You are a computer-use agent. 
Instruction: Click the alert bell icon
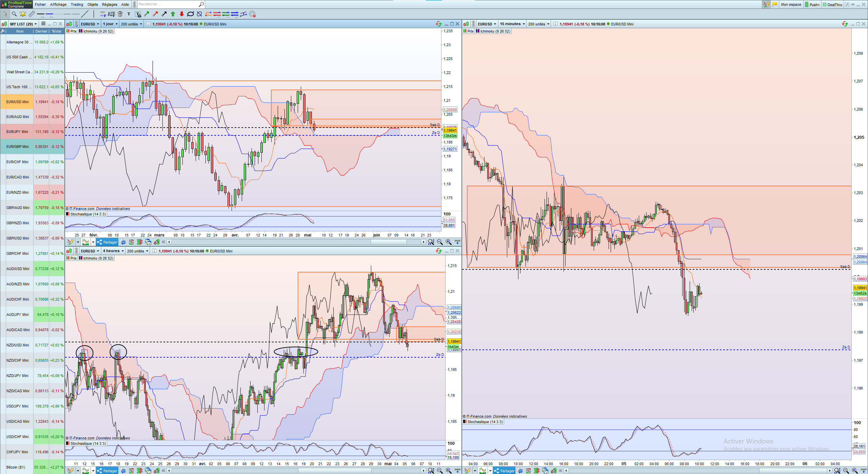click(23, 14)
